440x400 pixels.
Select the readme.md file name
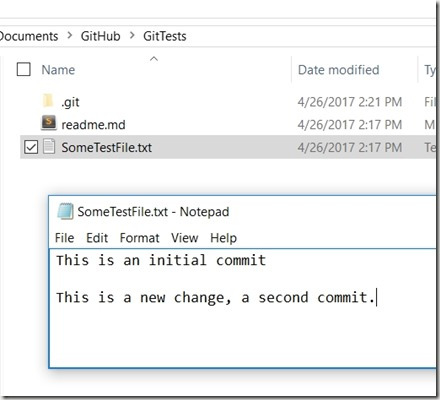[93, 125]
